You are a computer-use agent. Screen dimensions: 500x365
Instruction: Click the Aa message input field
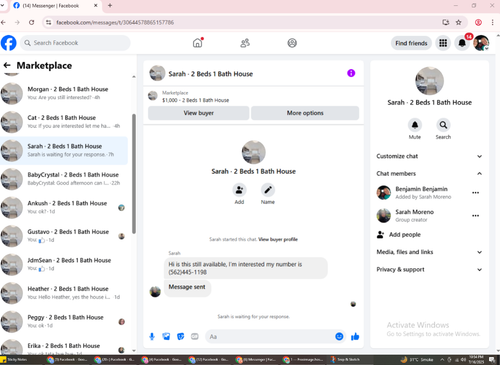tap(270, 337)
